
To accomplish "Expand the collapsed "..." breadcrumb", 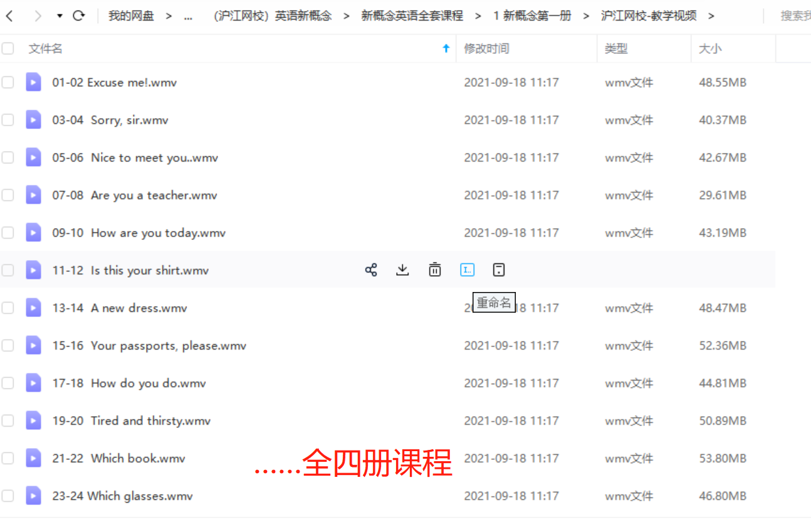I will pyautogui.click(x=188, y=15).
